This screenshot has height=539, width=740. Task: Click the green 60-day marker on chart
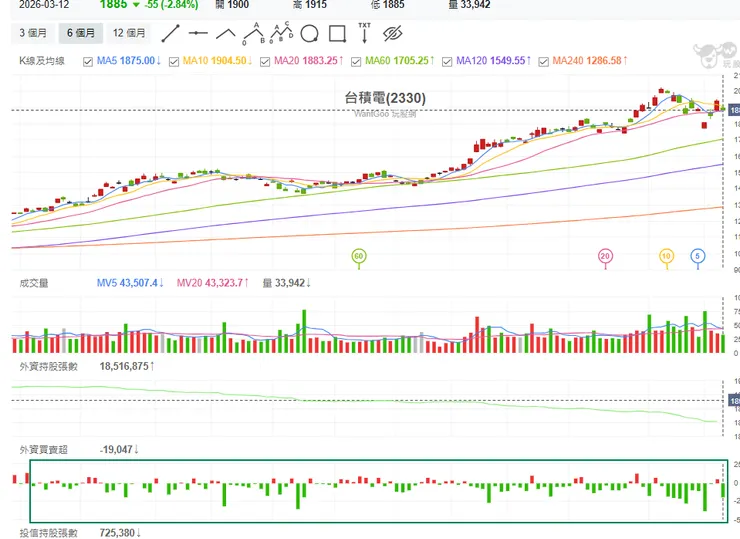(x=359, y=256)
